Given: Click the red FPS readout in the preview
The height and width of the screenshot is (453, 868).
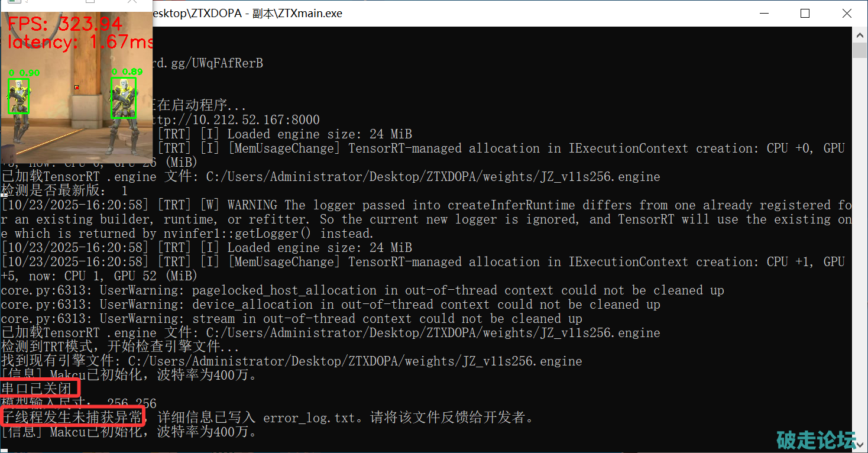Looking at the screenshot, I should pos(65,24).
